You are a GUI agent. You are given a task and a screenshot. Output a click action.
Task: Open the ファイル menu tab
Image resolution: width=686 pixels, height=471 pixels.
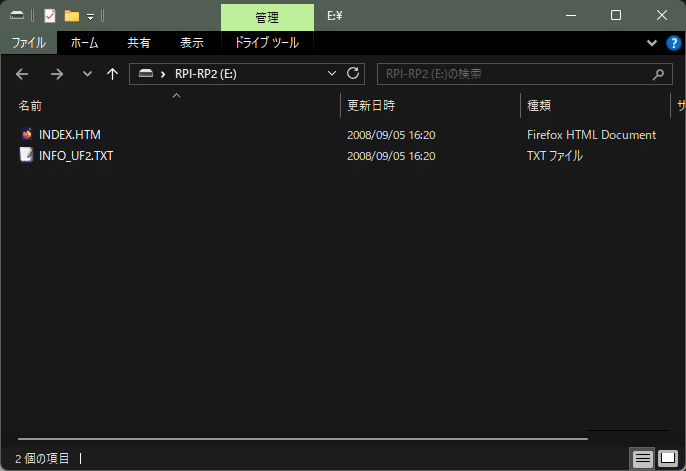(29, 43)
